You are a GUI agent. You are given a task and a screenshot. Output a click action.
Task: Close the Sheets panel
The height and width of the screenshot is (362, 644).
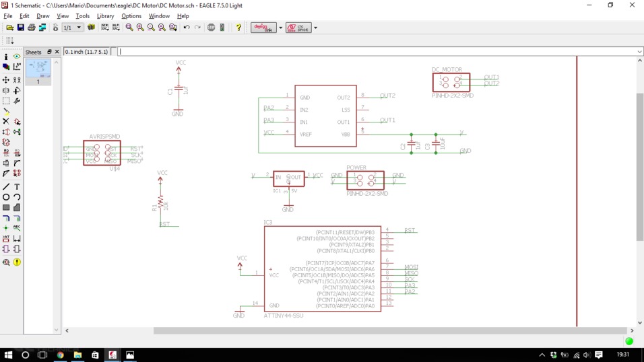pos(57,52)
